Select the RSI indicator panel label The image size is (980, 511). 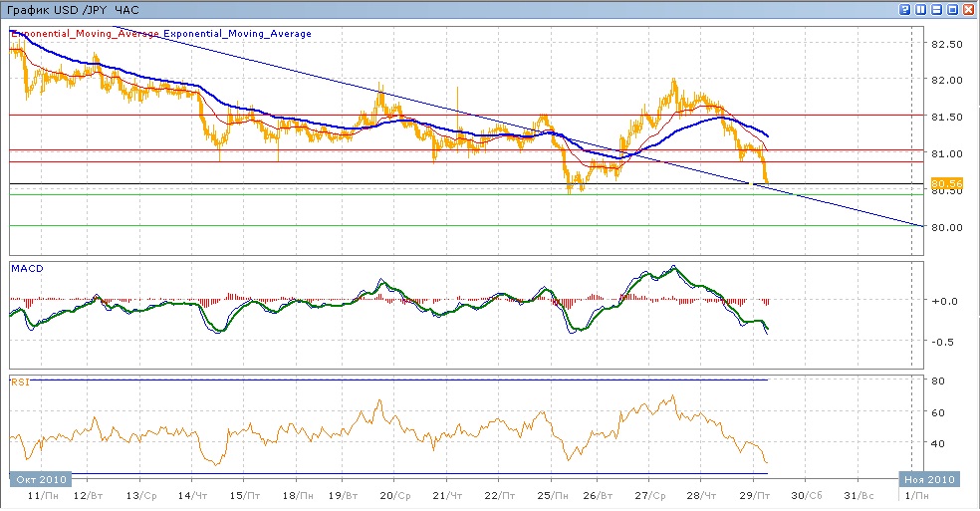point(19,382)
